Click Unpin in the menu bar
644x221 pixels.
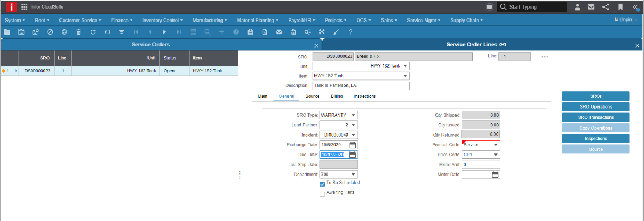(625, 19)
